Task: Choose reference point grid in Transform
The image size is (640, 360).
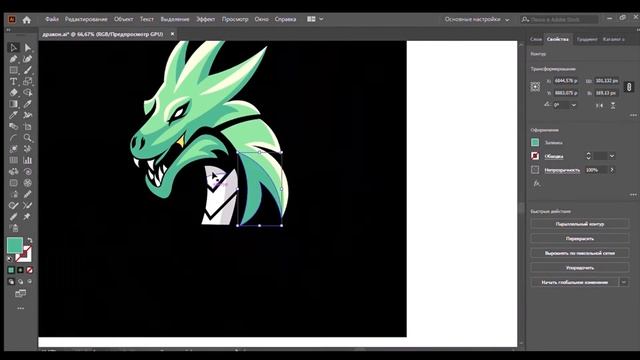Action: pyautogui.click(x=535, y=87)
